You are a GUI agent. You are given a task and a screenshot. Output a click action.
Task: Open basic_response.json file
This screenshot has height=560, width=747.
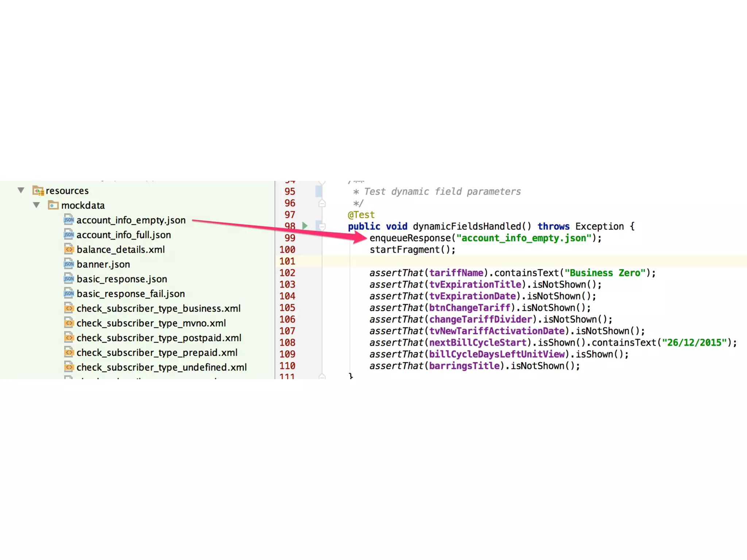tap(122, 279)
